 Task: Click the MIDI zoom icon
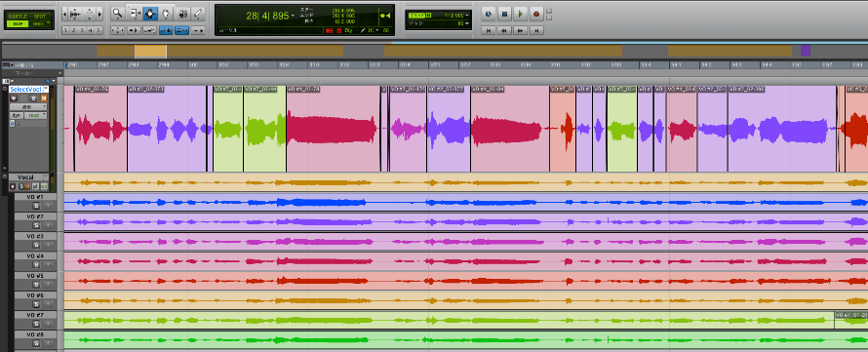click(89, 14)
